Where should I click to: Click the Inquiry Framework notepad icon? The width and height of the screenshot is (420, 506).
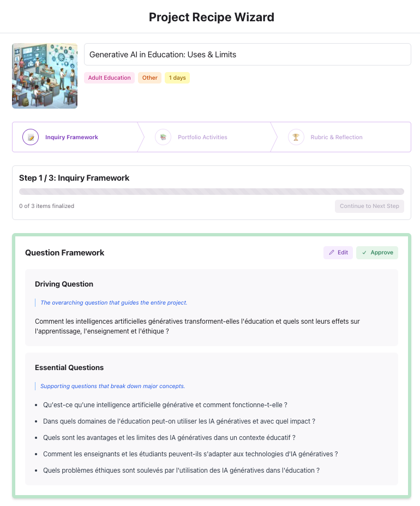click(x=31, y=137)
